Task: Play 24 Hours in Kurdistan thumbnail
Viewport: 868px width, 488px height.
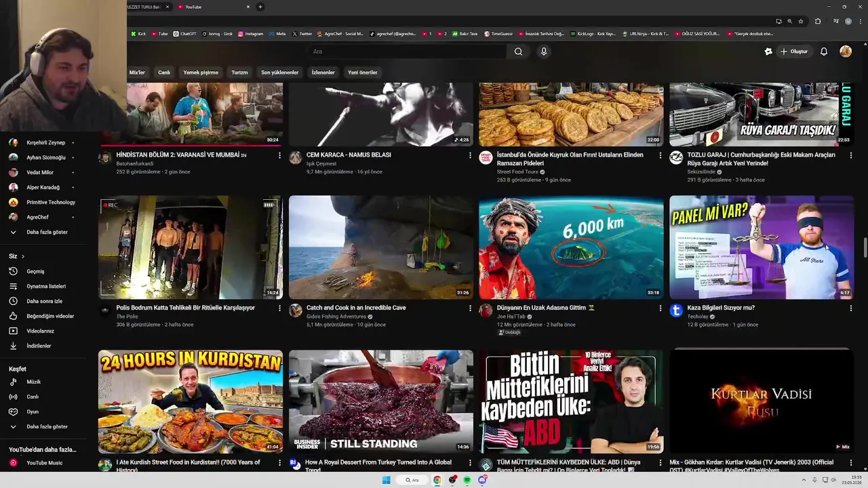Action: [191, 402]
